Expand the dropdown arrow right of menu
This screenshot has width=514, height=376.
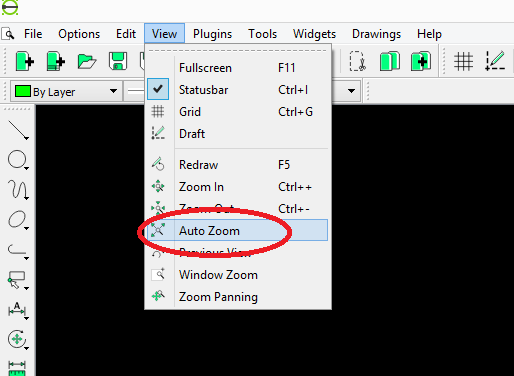351,91
